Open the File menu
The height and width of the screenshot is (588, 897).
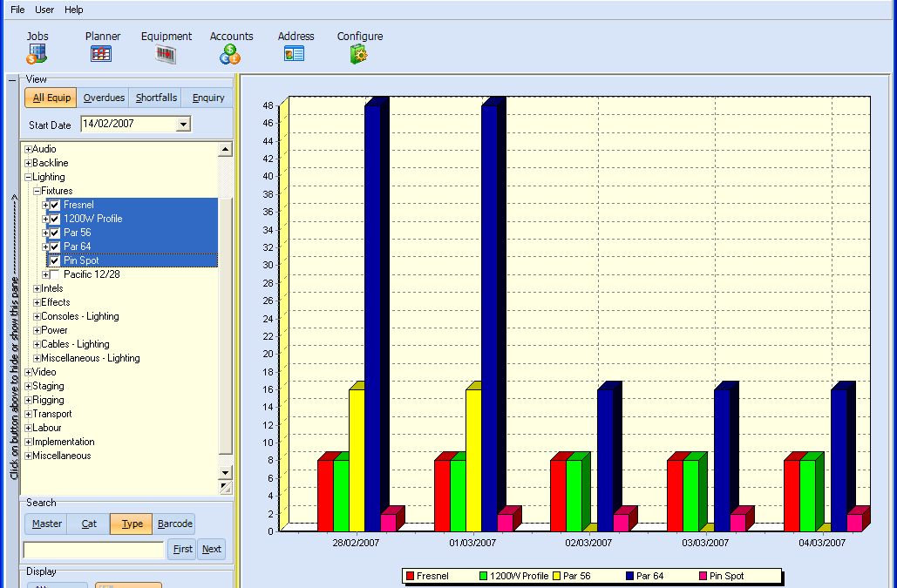(17, 10)
